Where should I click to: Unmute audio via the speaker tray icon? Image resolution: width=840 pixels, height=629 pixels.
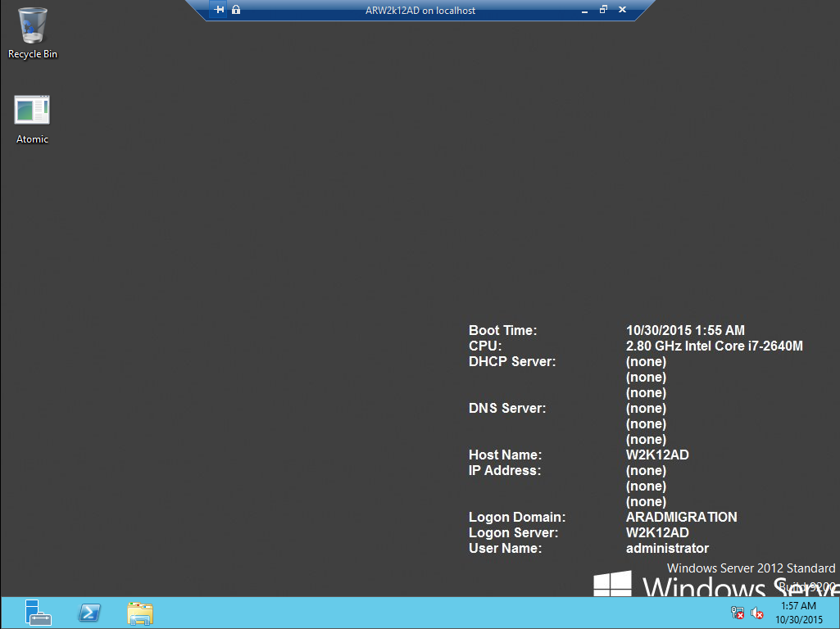point(756,612)
